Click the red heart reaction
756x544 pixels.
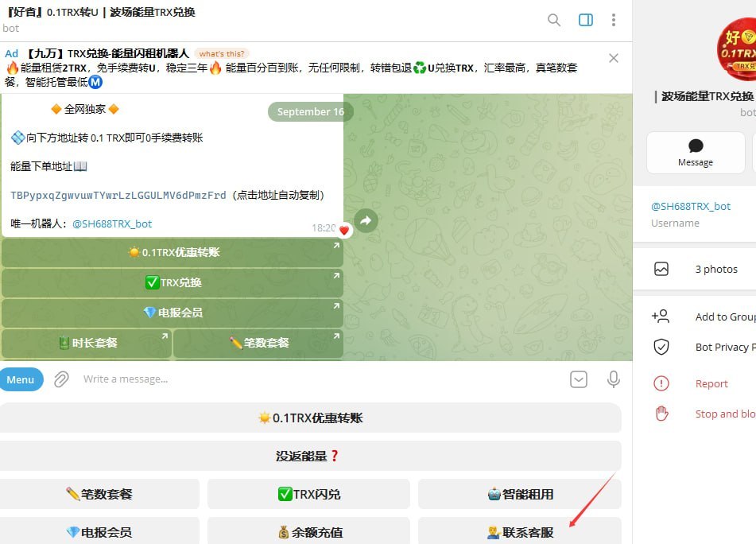tap(343, 230)
